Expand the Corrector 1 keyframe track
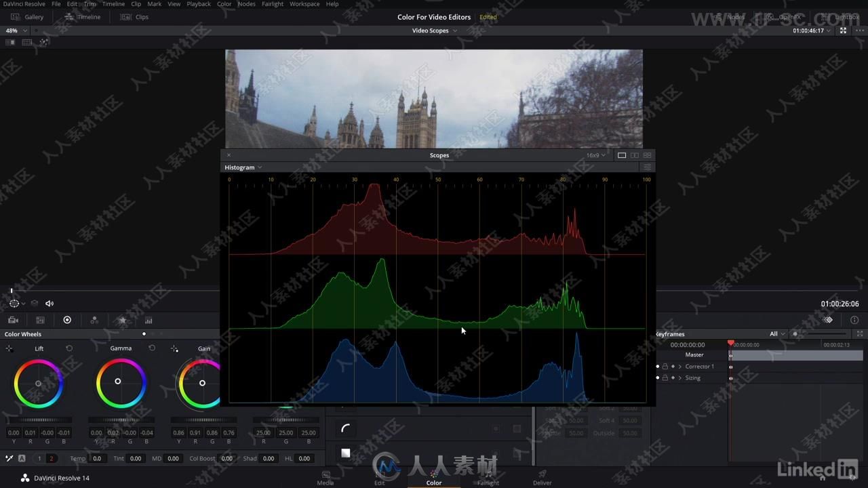868x488 pixels. (680, 367)
